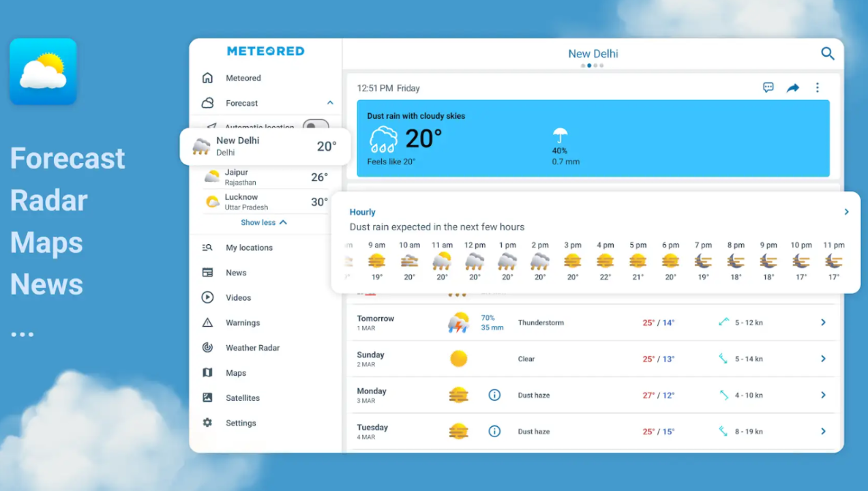Click the Thunderstorm description for Tomorrow
Viewport: 868px width, 491px height.
point(541,323)
